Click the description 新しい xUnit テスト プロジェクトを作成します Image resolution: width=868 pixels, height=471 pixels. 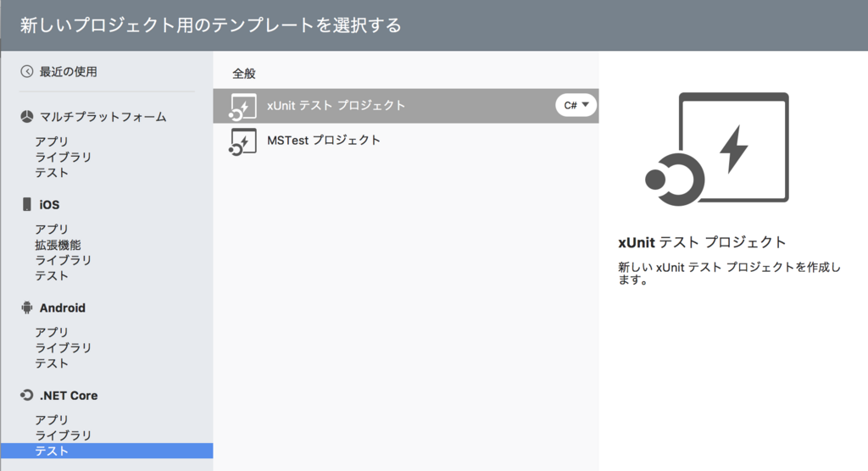730,274
